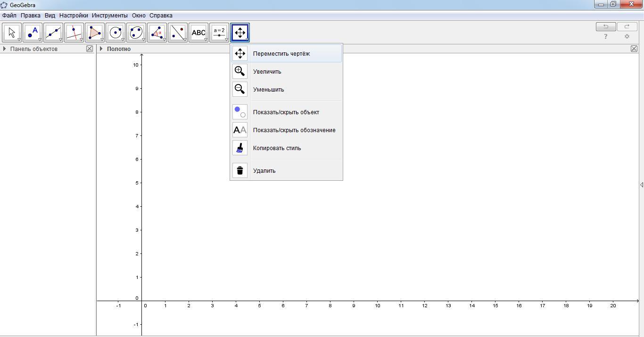
Task: Open the Инструменты menu
Action: point(110,16)
